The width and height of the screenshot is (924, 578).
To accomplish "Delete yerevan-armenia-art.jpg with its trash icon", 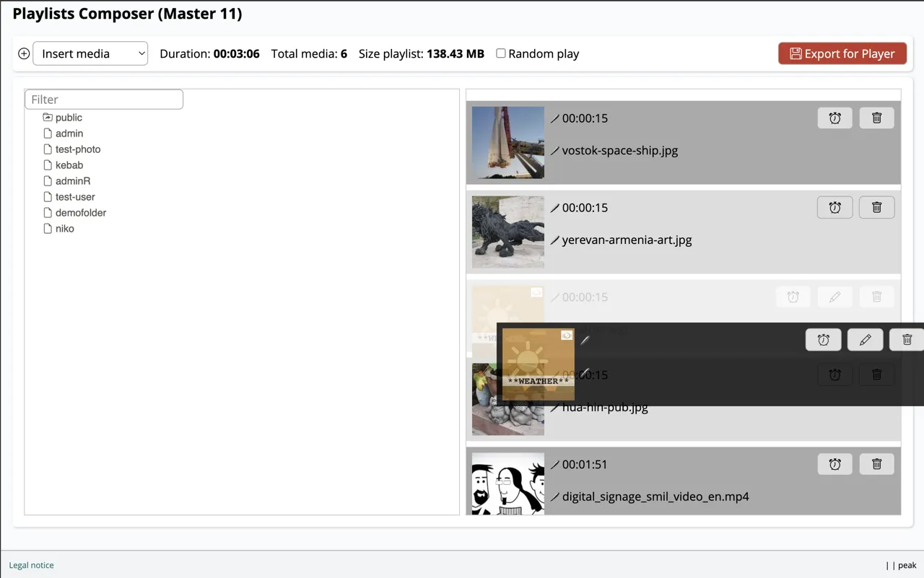I will pyautogui.click(x=877, y=208).
